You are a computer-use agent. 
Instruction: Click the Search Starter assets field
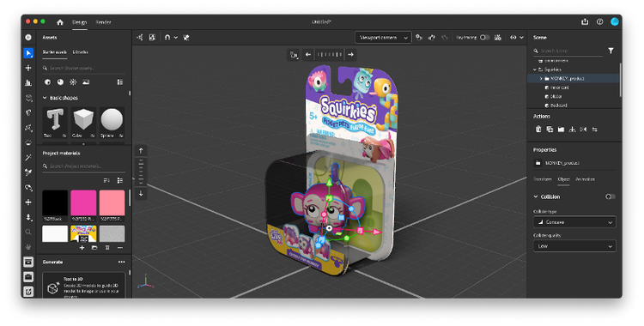(x=84, y=68)
